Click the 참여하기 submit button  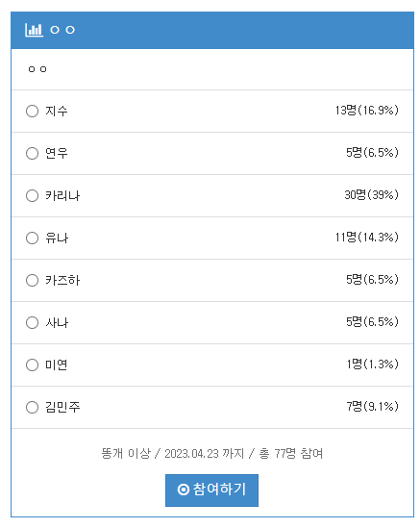[x=211, y=490]
